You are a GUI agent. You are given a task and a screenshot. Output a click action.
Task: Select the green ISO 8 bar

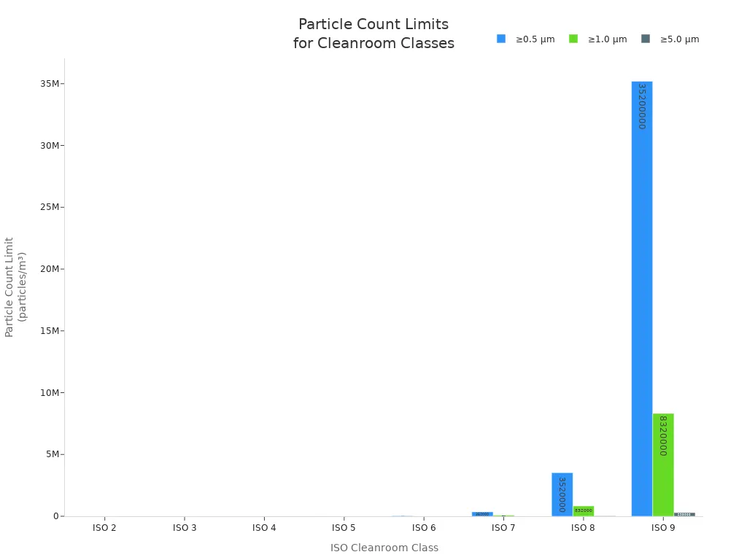point(584,511)
